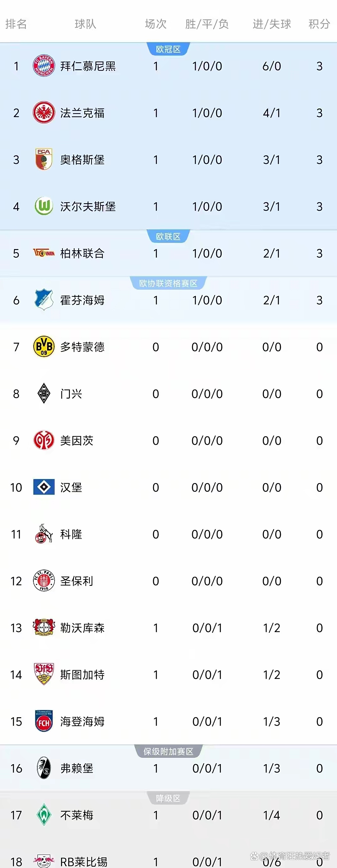The image size is (337, 868).
Task: Click the 保级附加赛区 zone label
Action: 168,751
